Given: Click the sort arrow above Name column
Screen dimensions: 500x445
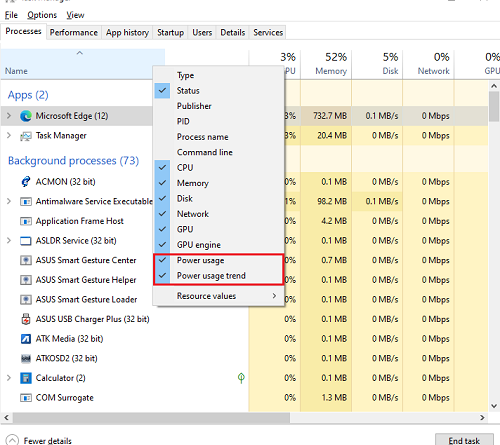Looking at the screenshot, I should 79,53.
